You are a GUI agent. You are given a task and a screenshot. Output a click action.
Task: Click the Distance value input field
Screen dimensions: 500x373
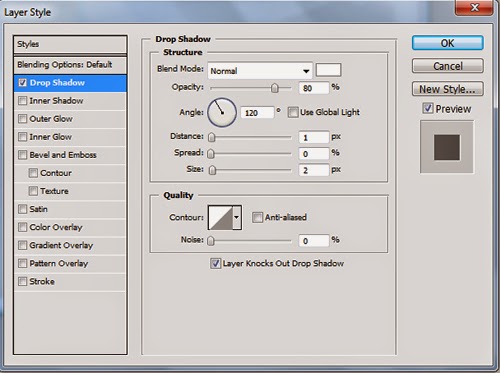pyautogui.click(x=314, y=137)
